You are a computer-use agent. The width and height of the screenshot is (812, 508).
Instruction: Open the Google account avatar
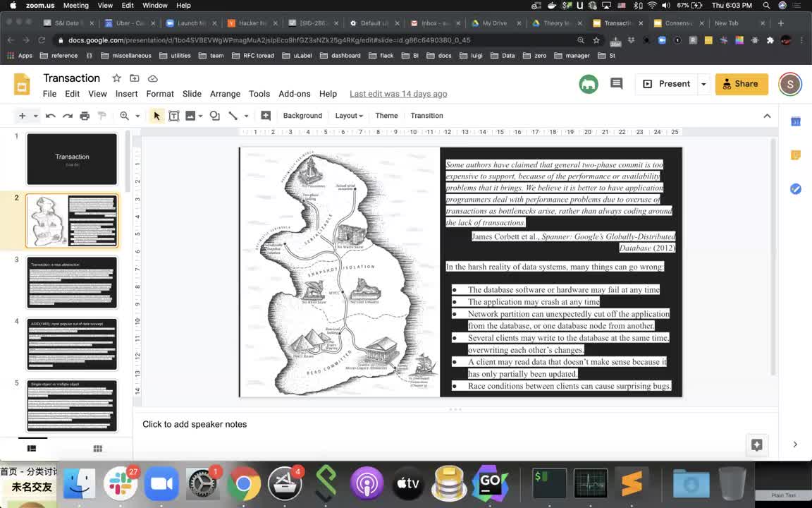[789, 84]
